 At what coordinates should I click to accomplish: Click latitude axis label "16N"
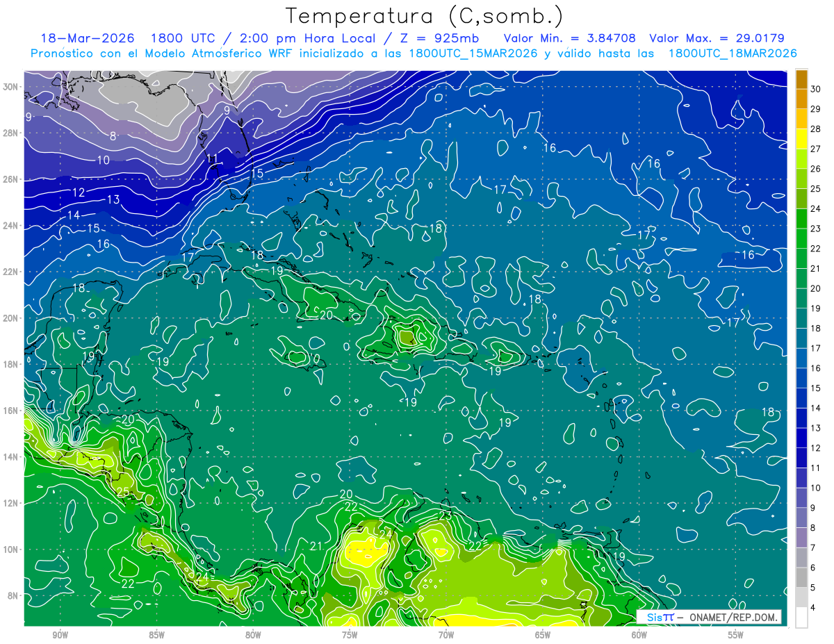(x=10, y=411)
